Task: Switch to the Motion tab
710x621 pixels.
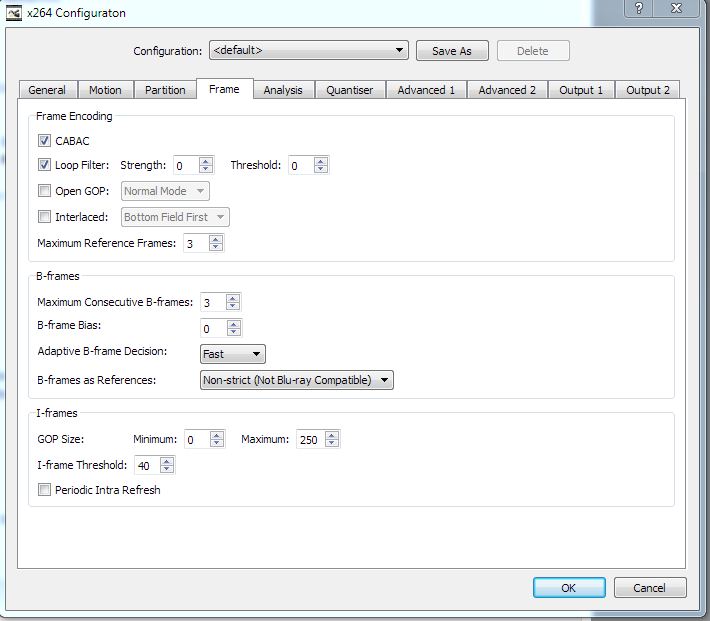Action: (106, 90)
